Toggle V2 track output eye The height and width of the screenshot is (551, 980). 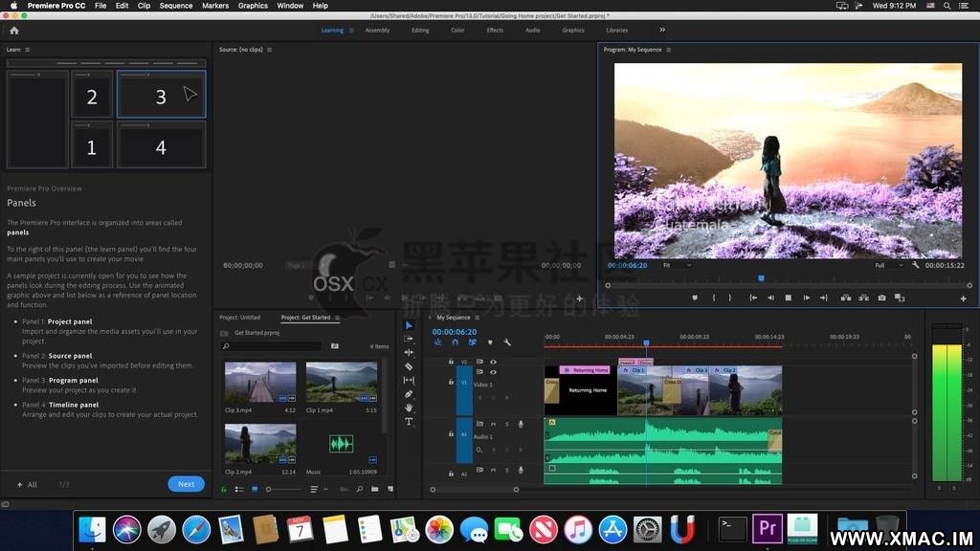click(x=493, y=362)
